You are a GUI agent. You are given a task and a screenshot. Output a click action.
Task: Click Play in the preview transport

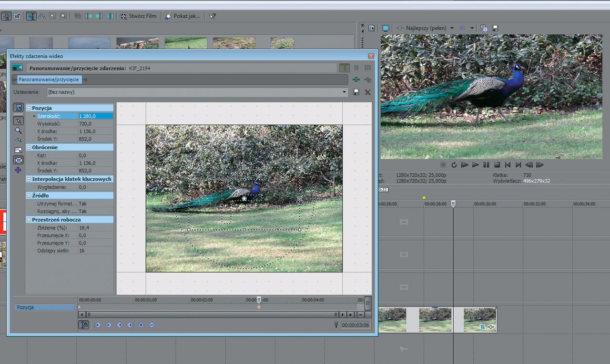coord(475,165)
